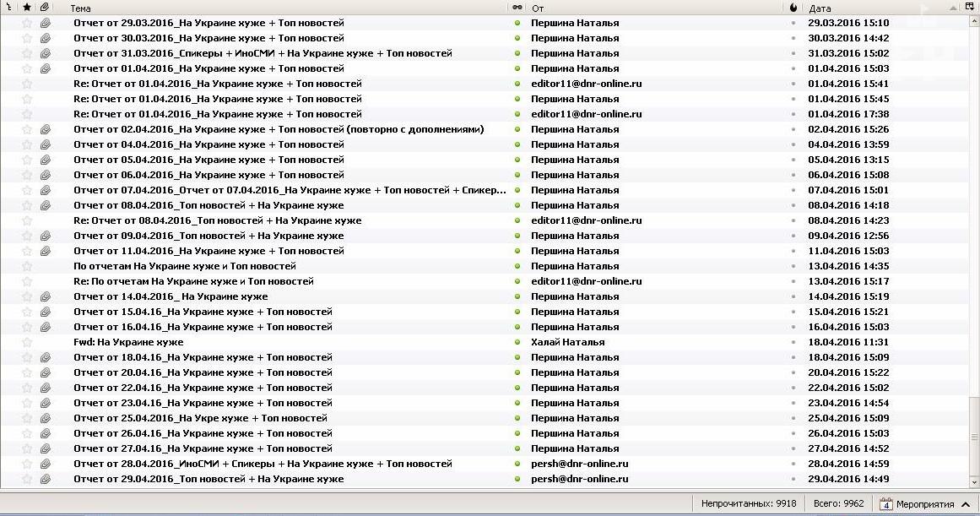Click the thread column header icon
Screen dimensions: 980x516
(x=8, y=8)
